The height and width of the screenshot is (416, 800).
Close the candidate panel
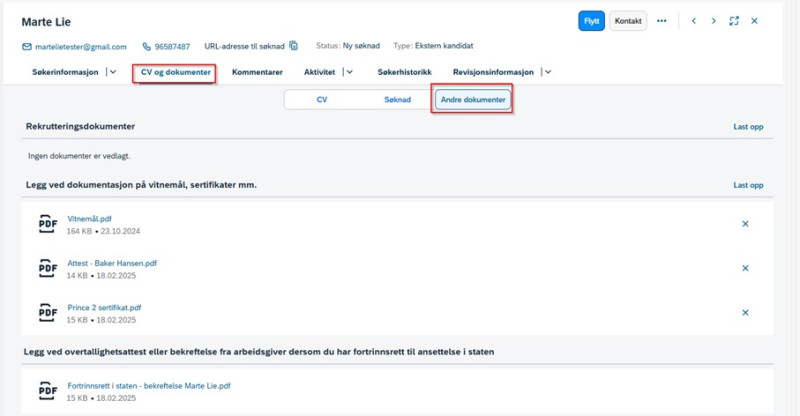pyautogui.click(x=754, y=21)
